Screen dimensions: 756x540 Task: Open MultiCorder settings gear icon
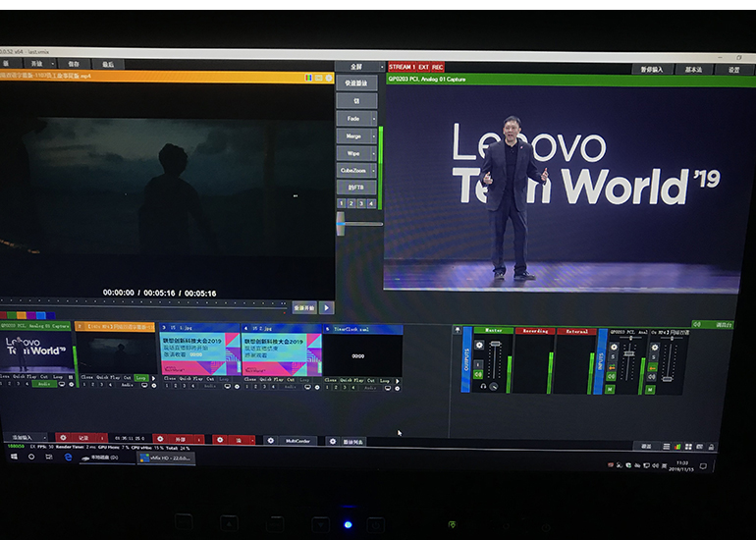click(x=270, y=440)
